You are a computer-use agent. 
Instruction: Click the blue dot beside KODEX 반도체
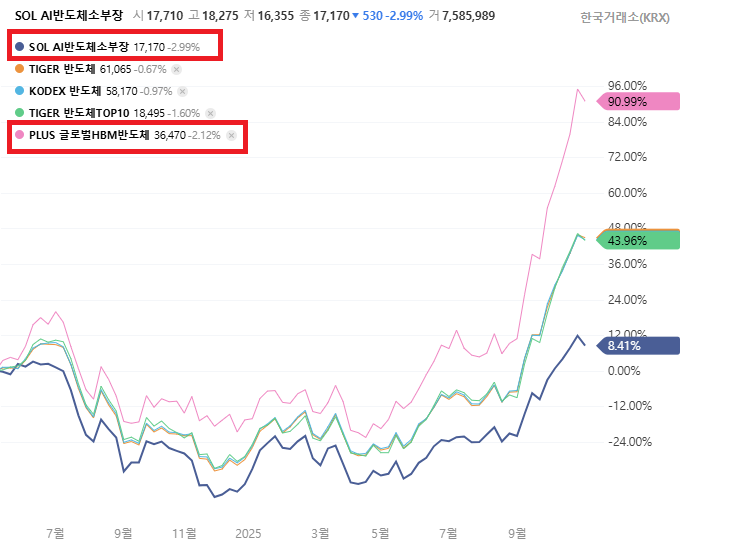pos(20,91)
